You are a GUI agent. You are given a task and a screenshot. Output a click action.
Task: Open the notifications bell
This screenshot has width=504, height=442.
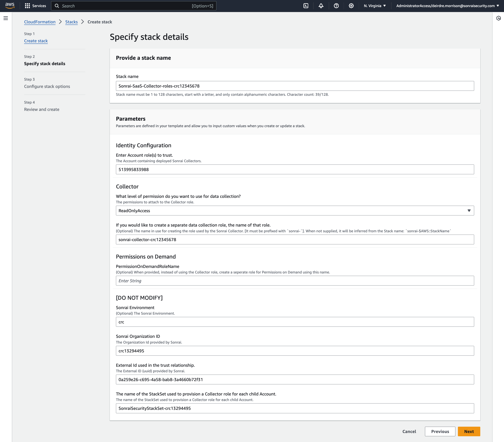[321, 6]
